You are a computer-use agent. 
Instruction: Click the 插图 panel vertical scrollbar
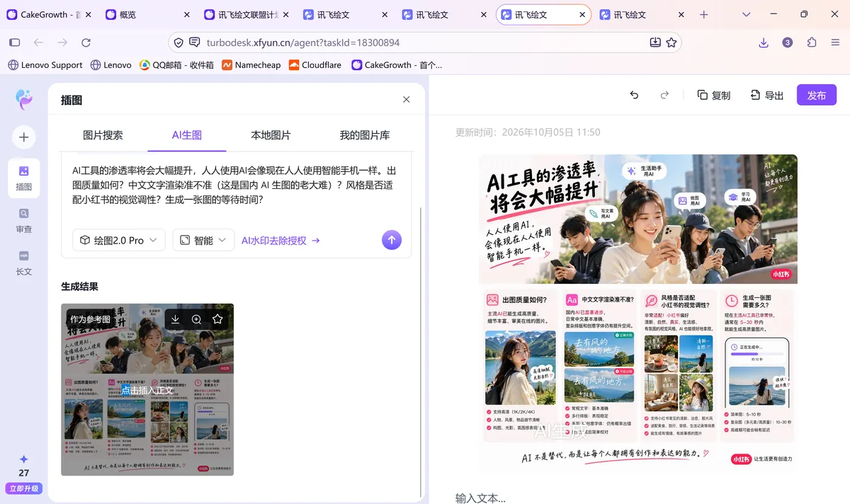coord(421,350)
